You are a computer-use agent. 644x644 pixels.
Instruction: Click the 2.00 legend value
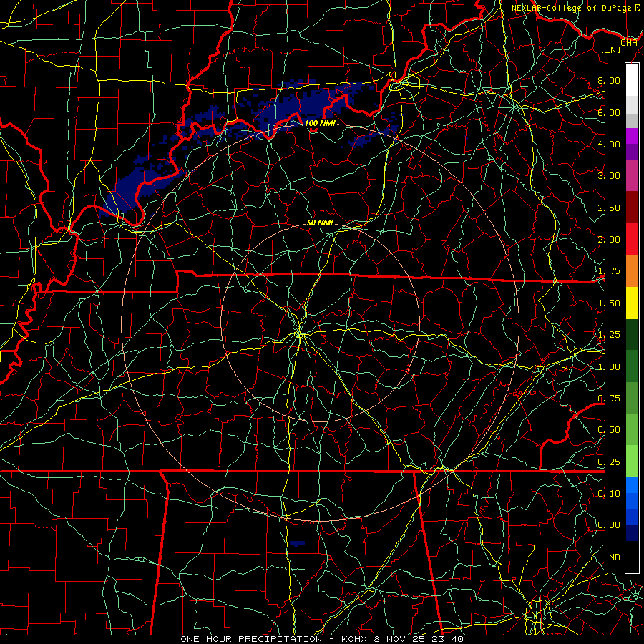click(x=609, y=240)
